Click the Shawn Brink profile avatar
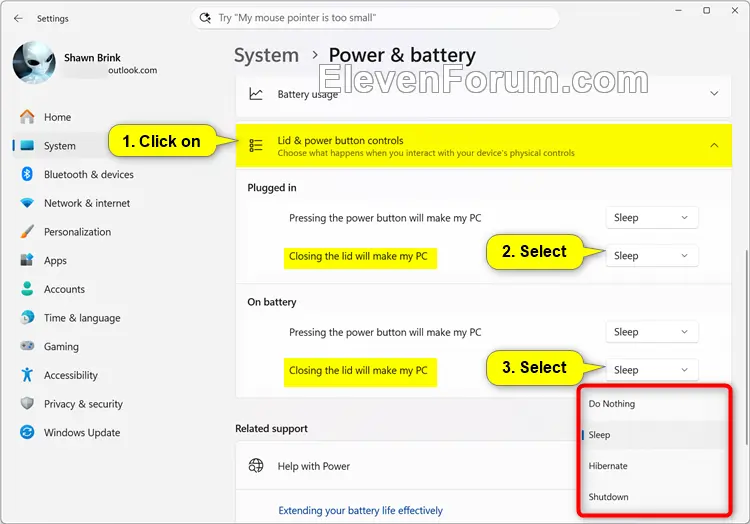The height and width of the screenshot is (524, 750). click(x=34, y=63)
